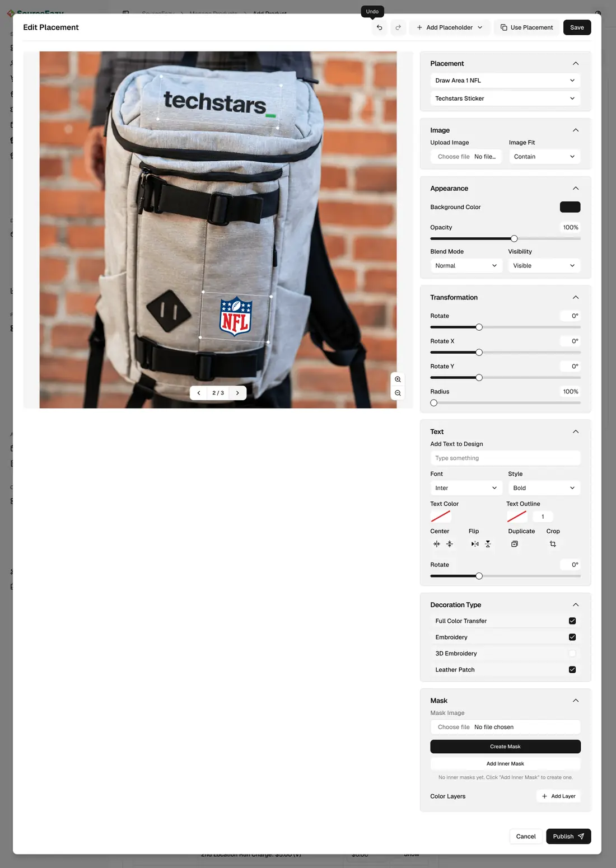Open the Font Inter dropdown

click(x=466, y=488)
